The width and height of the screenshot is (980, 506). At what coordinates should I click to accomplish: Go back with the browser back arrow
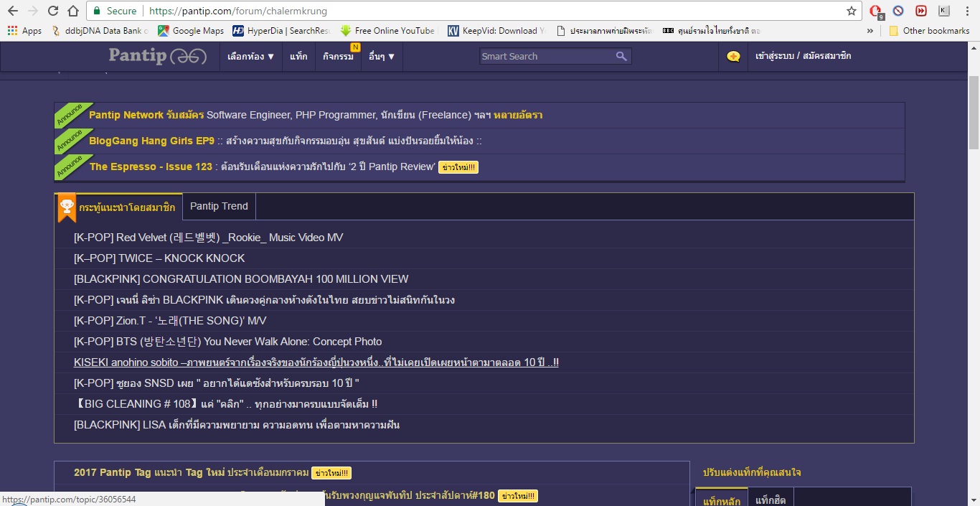(12, 11)
